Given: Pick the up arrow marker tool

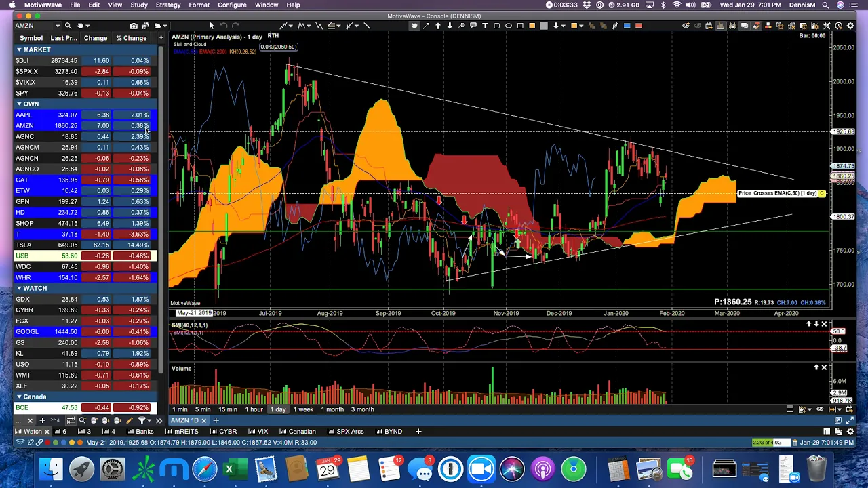Looking at the screenshot, I should (438, 26).
